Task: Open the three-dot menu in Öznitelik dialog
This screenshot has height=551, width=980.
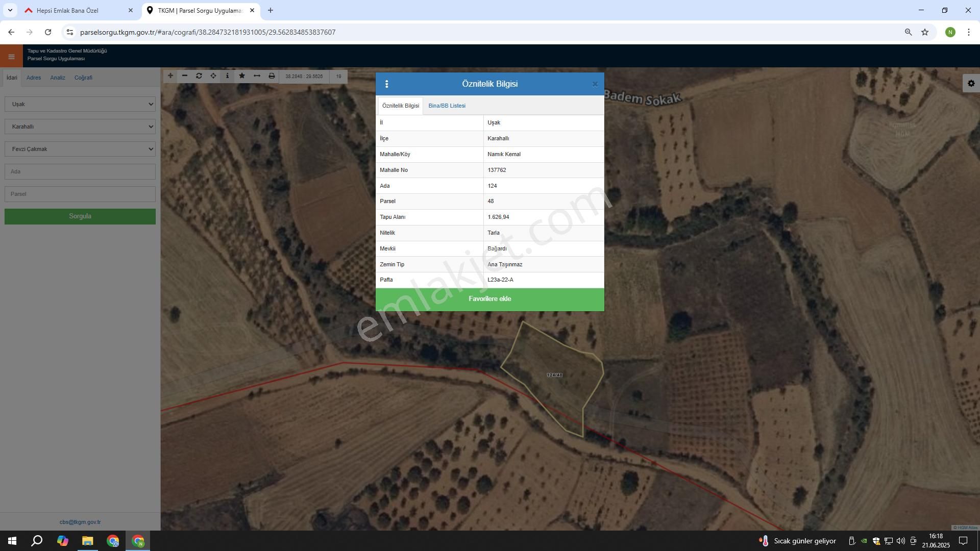Action: tap(386, 84)
